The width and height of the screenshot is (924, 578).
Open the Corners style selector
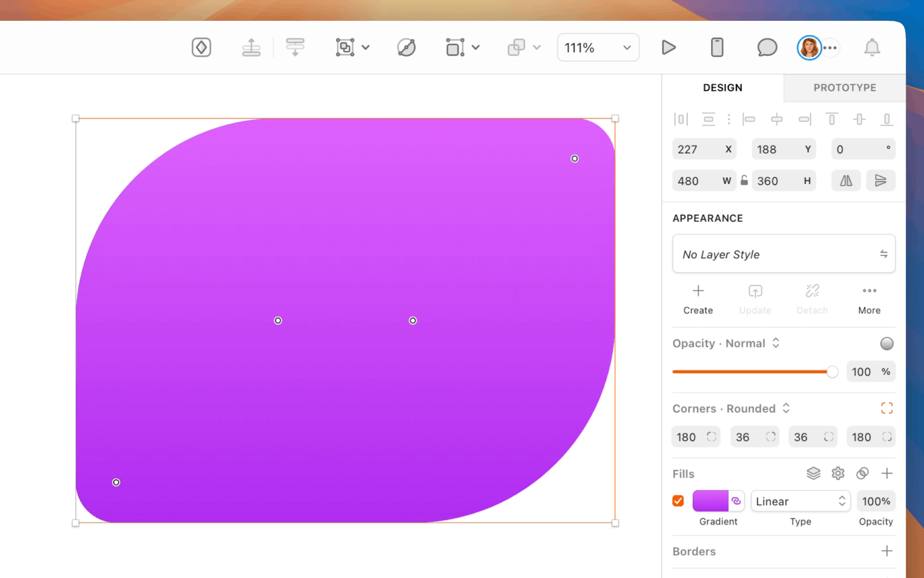(x=786, y=408)
